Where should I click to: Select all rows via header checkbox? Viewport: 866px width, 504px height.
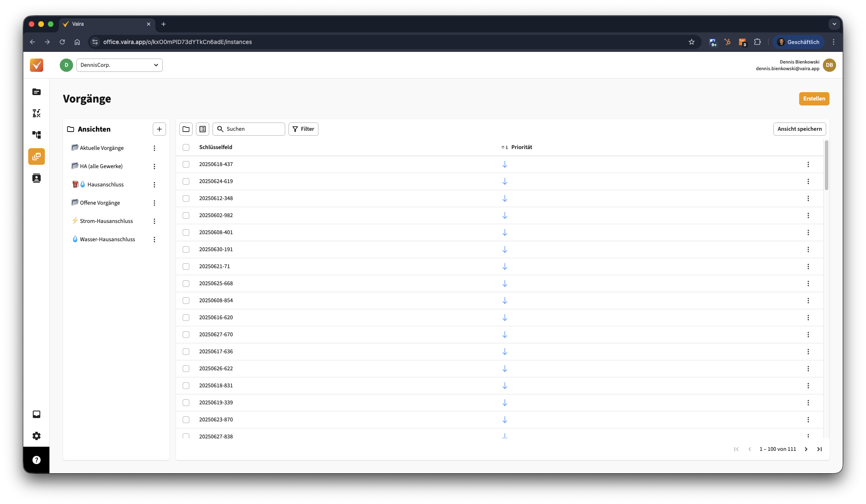(x=186, y=147)
